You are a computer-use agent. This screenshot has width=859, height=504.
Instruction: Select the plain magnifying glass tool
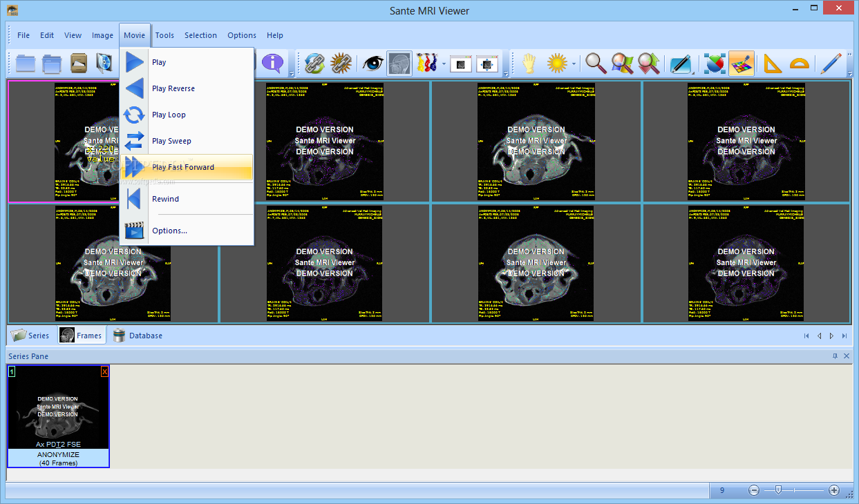[x=596, y=64]
